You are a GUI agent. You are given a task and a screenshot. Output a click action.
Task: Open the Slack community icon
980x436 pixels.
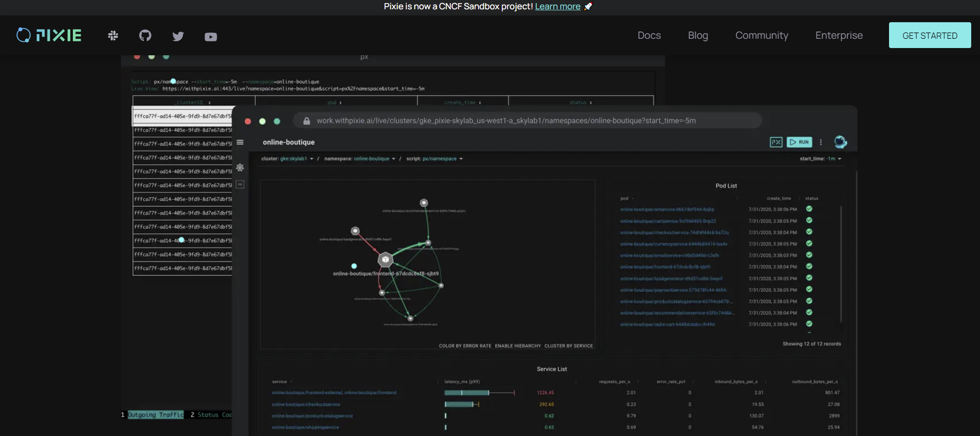point(113,36)
